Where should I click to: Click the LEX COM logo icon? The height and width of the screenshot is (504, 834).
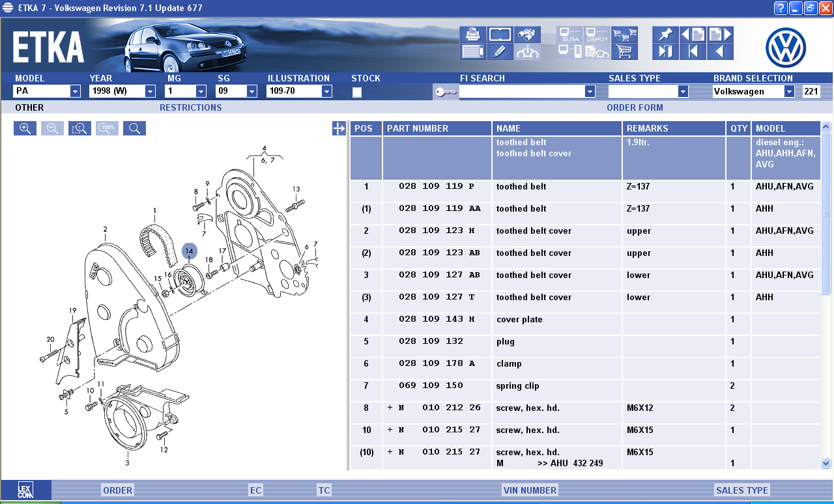coord(25,490)
